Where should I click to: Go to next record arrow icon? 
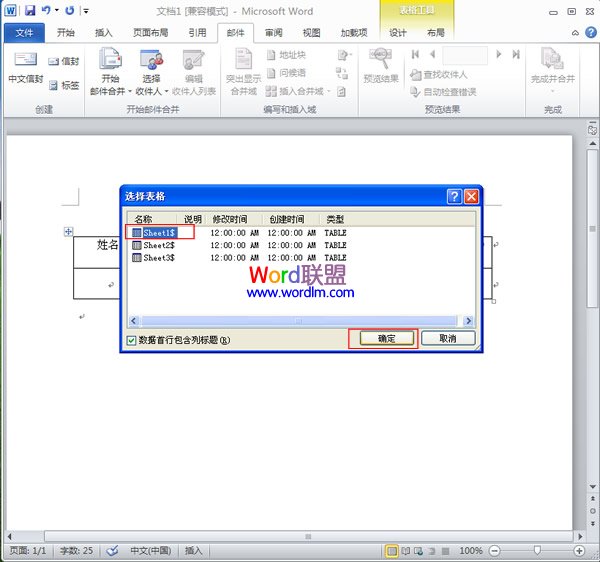click(x=499, y=54)
